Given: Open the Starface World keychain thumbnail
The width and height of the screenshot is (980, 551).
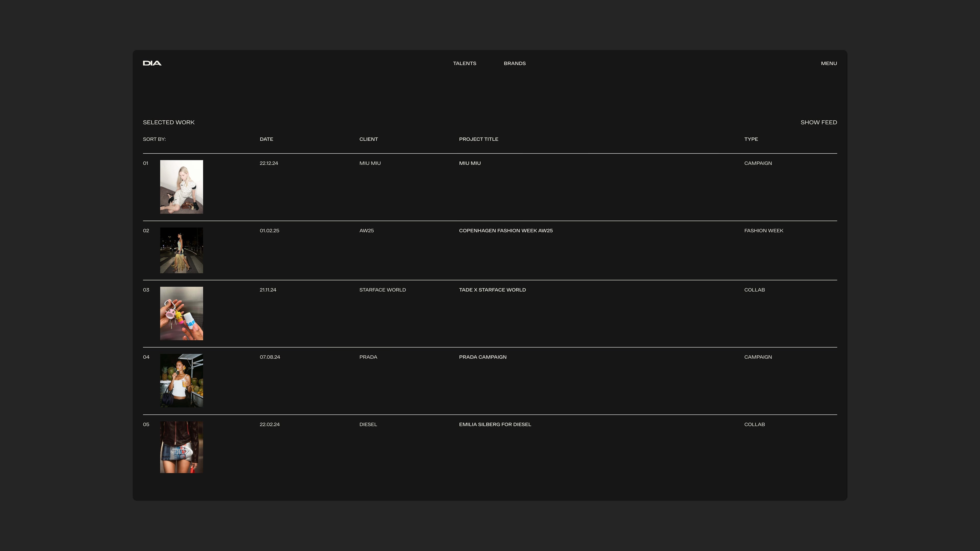Looking at the screenshot, I should [181, 313].
